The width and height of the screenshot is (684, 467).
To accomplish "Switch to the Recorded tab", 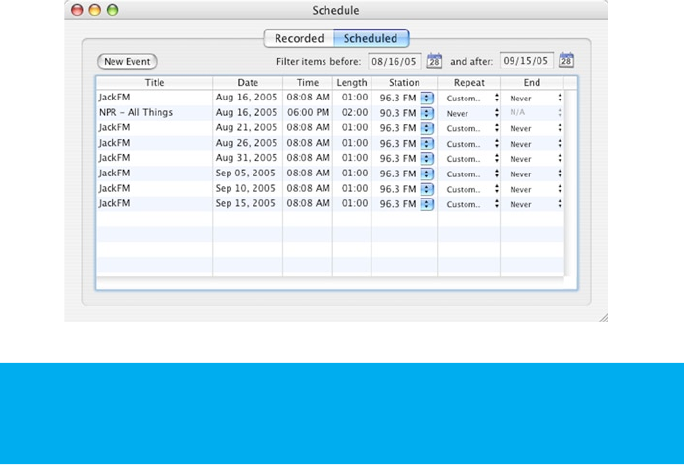I will 300,39.
